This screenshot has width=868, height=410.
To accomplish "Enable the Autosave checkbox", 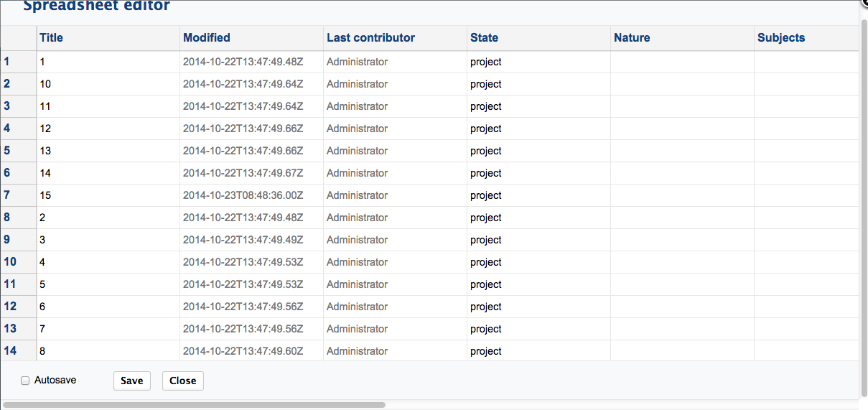I will (25, 381).
